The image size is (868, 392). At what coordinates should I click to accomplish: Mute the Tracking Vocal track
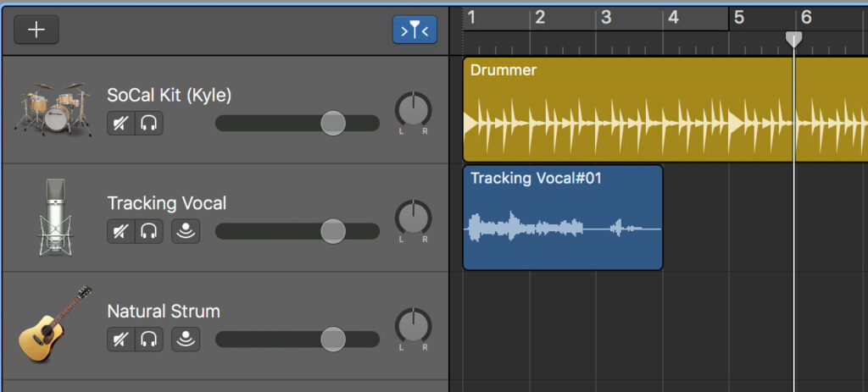(120, 231)
